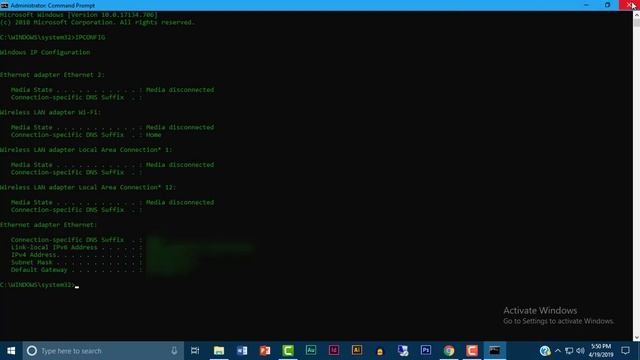Click the 'Wireless LAN adapter Wi-Fi:' heading

click(x=50, y=112)
